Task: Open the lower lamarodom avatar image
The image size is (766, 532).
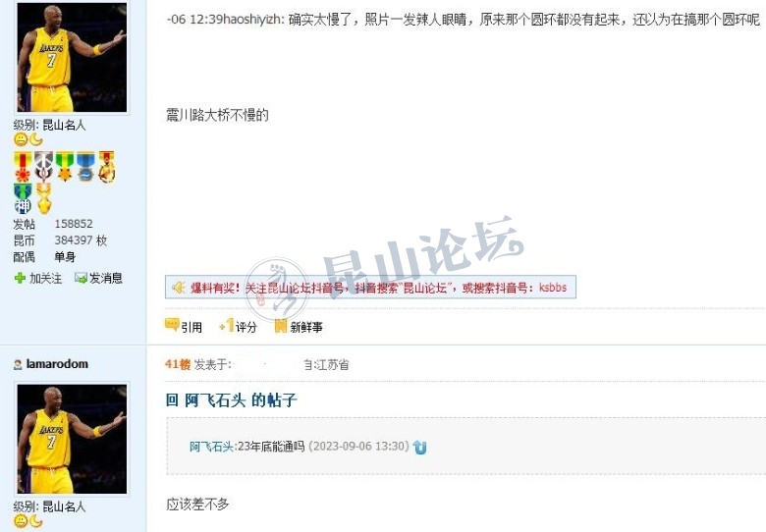Action: click(x=72, y=439)
